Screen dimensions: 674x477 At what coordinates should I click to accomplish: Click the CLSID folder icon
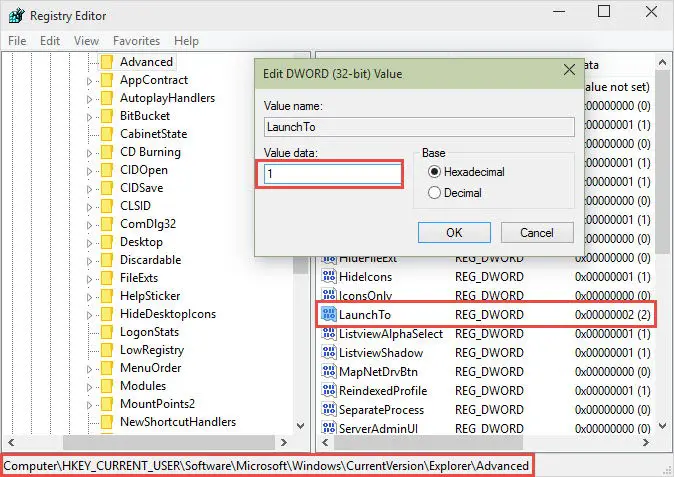pyautogui.click(x=107, y=206)
